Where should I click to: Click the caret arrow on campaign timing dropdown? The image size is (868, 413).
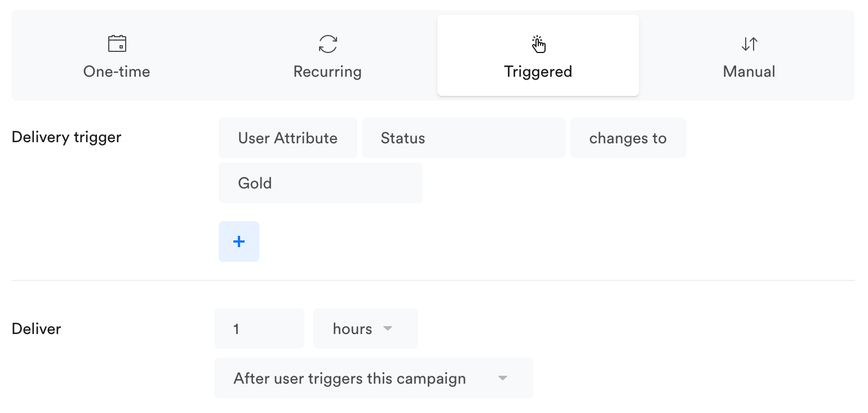coord(503,378)
